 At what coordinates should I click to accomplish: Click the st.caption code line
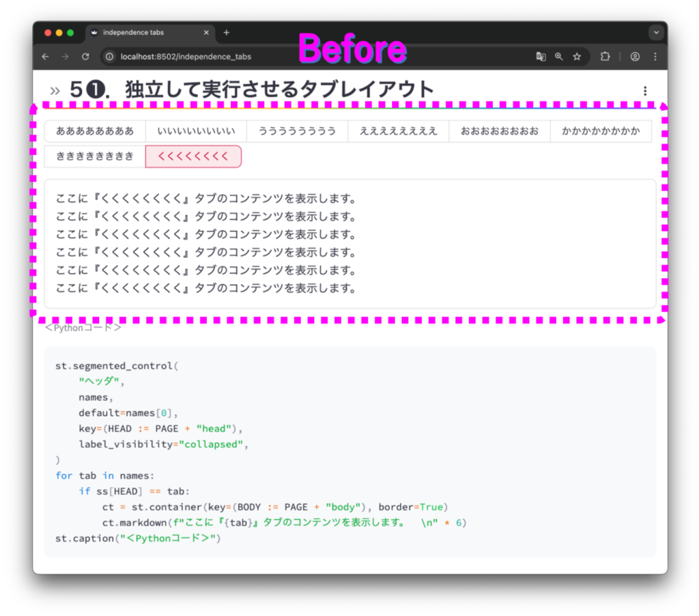click(138, 538)
